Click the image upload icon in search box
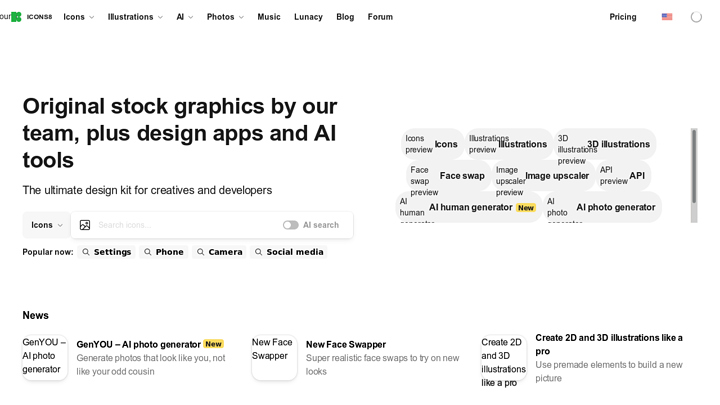The height and width of the screenshot is (405, 720). tap(85, 225)
